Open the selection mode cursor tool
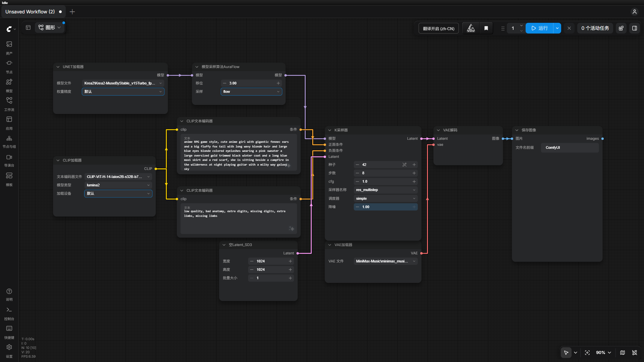 pos(566,353)
